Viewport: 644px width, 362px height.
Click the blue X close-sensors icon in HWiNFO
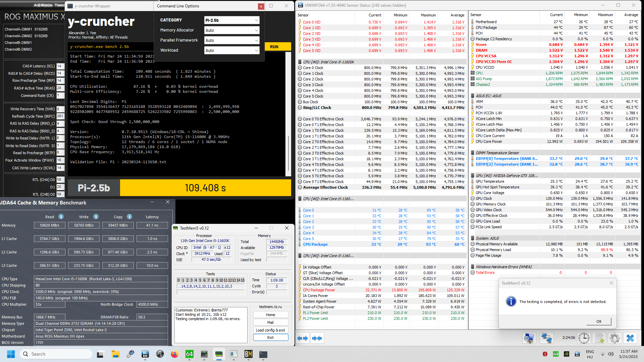pos(630,338)
